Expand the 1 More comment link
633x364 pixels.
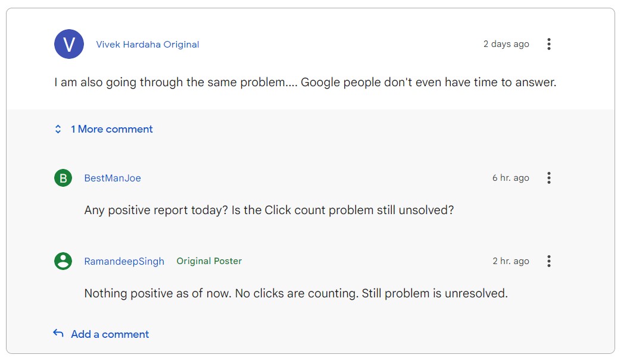coord(112,129)
